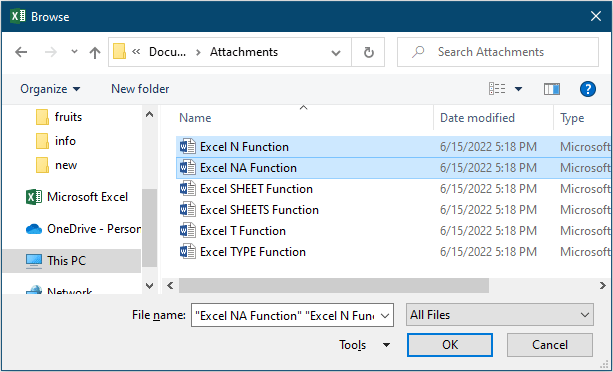Select Network in navigation pane
This screenshot has height=372, width=613.
click(x=59, y=292)
